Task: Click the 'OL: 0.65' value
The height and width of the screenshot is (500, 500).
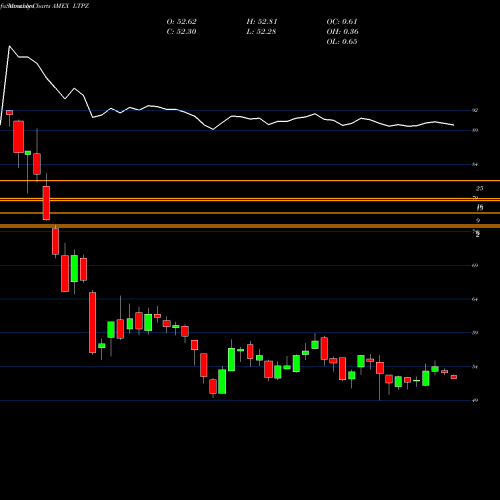Action: 342,42
